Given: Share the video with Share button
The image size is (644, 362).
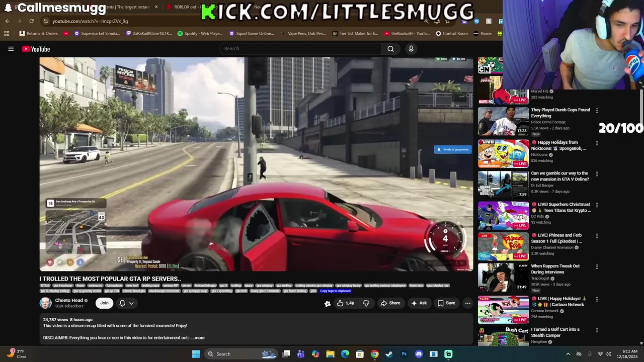Looking at the screenshot, I should point(390,303).
